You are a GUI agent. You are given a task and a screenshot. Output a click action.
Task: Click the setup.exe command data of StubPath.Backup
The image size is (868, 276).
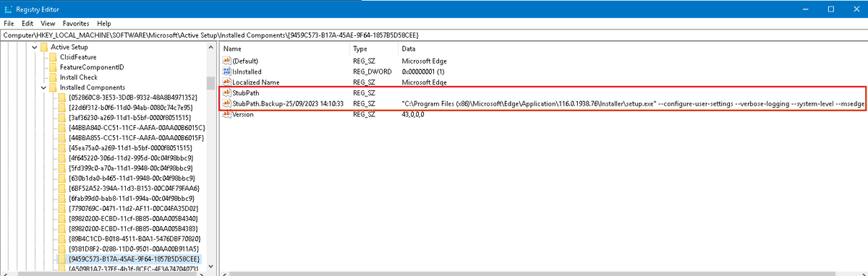632,103
